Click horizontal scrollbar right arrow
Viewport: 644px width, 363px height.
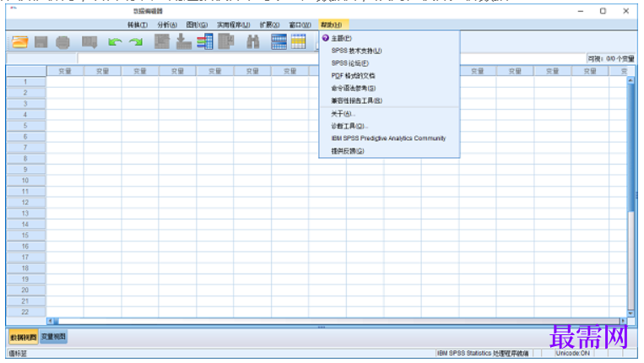623,321
